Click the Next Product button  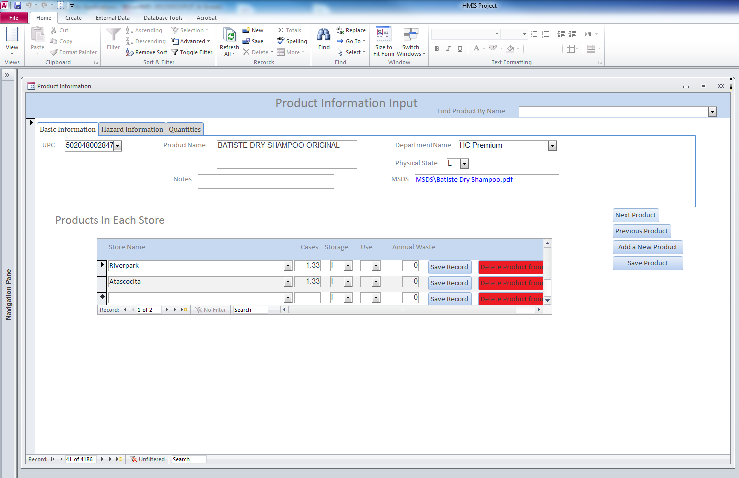(635, 215)
